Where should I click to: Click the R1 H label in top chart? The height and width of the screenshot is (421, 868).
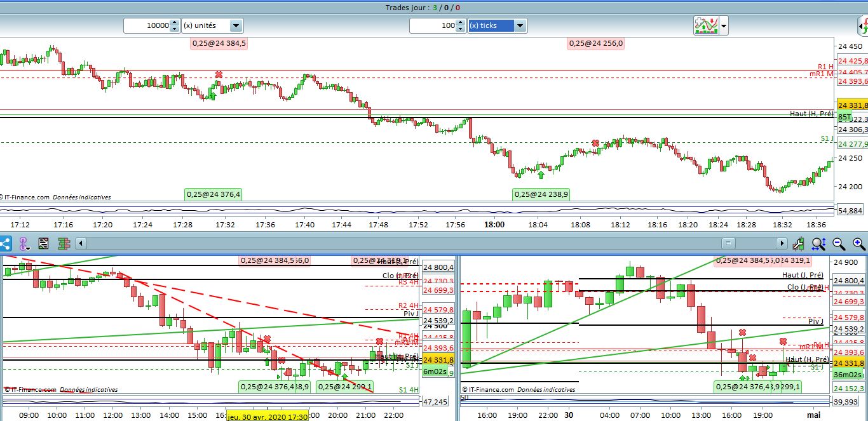825,67
